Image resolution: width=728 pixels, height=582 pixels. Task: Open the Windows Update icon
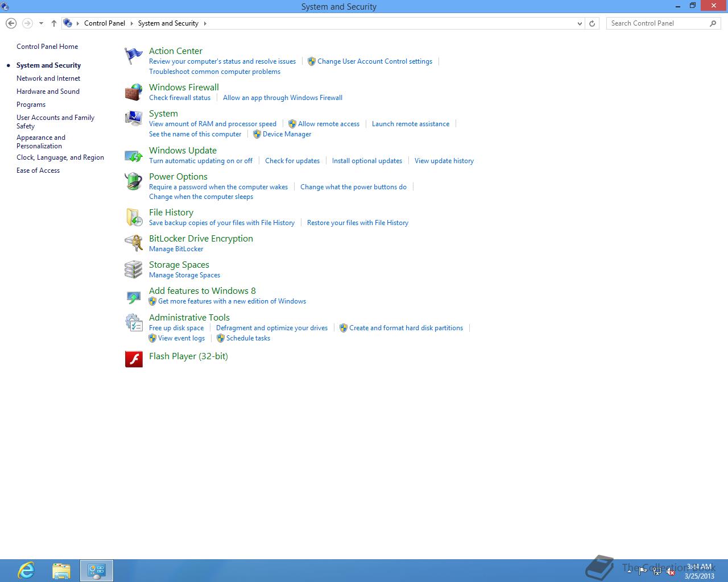tap(134, 155)
